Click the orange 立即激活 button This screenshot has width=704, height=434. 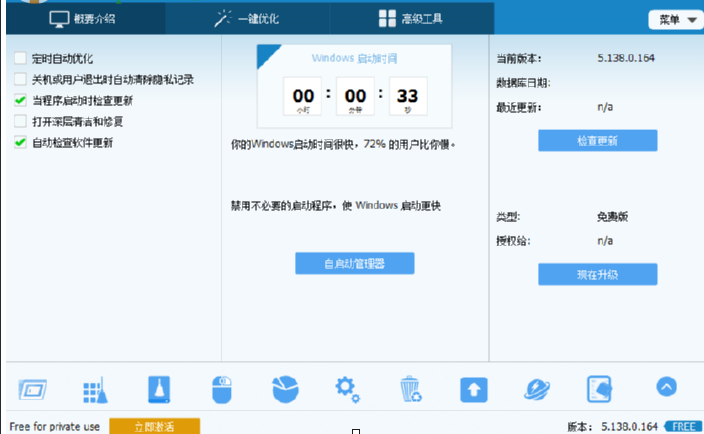[154, 426]
